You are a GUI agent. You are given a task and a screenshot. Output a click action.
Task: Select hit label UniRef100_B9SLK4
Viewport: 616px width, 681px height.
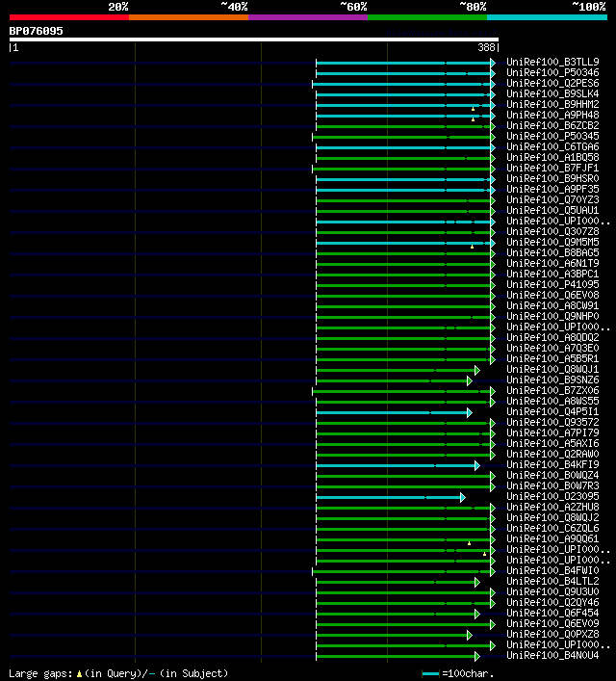552,93
